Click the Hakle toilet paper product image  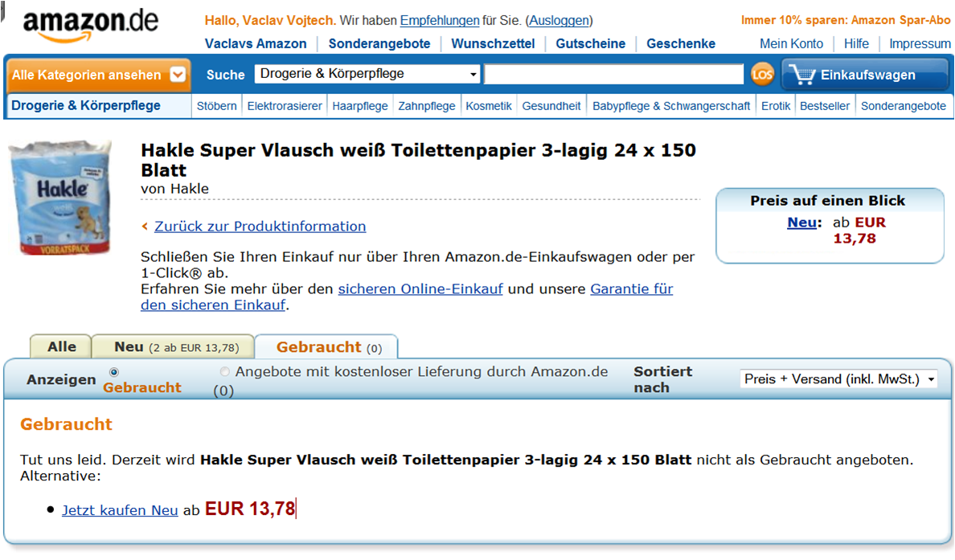click(61, 197)
